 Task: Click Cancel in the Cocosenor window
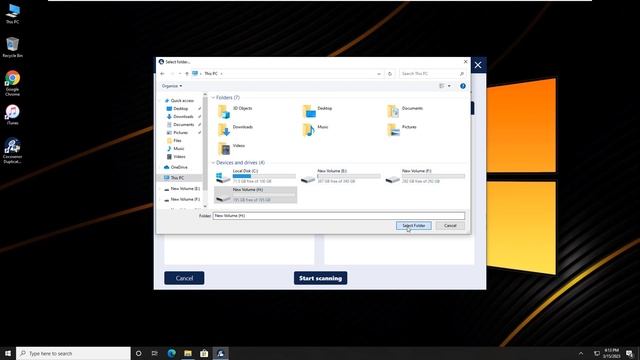(x=184, y=278)
